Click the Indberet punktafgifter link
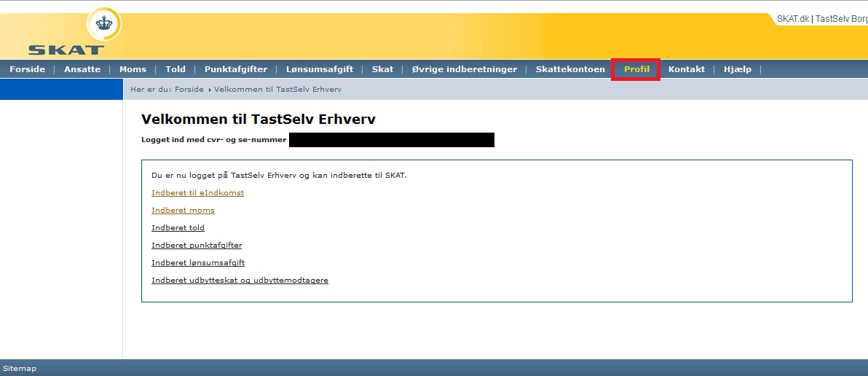 pyautogui.click(x=197, y=246)
